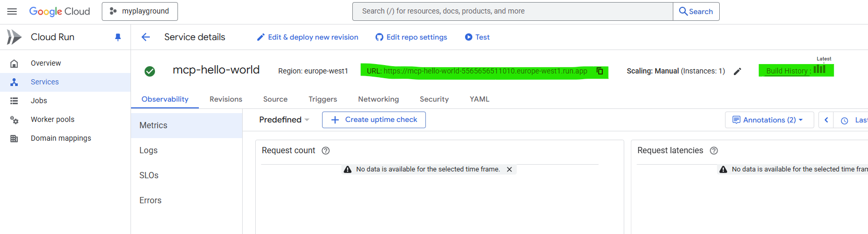Expand the Predefined dashboard dropdown
868x234 pixels.
(x=284, y=120)
